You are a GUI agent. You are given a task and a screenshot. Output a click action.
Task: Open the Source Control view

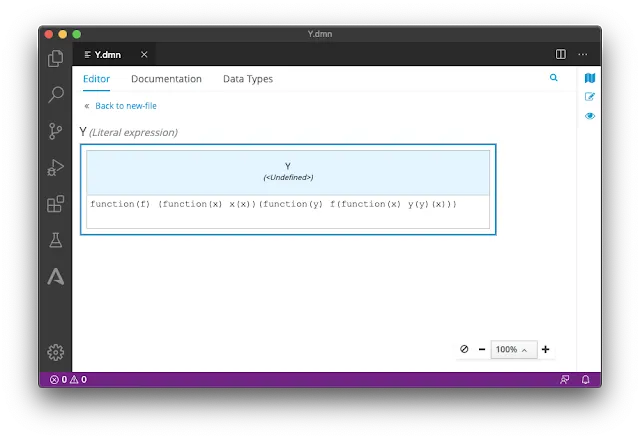coord(56,131)
